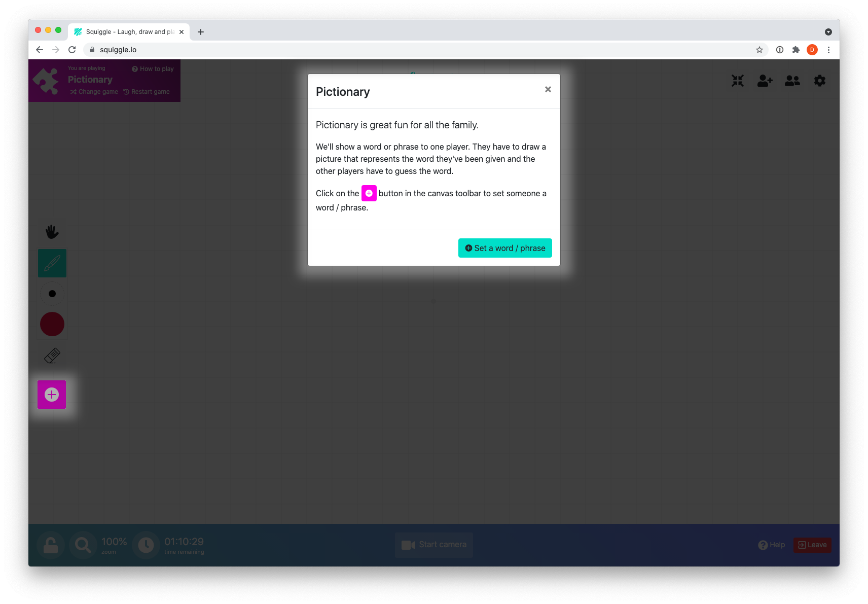The image size is (868, 604).
Task: Click the puzzle piece game icon
Action: (46, 81)
